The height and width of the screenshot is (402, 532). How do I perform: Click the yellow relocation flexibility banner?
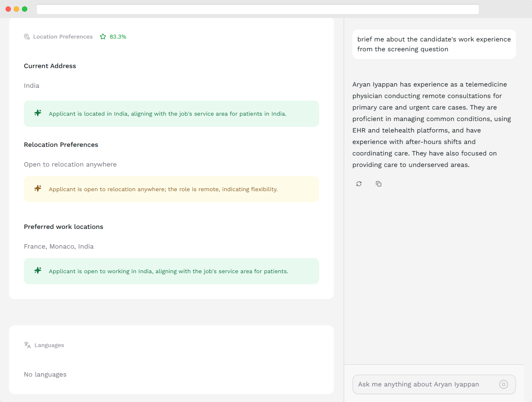tap(171, 189)
